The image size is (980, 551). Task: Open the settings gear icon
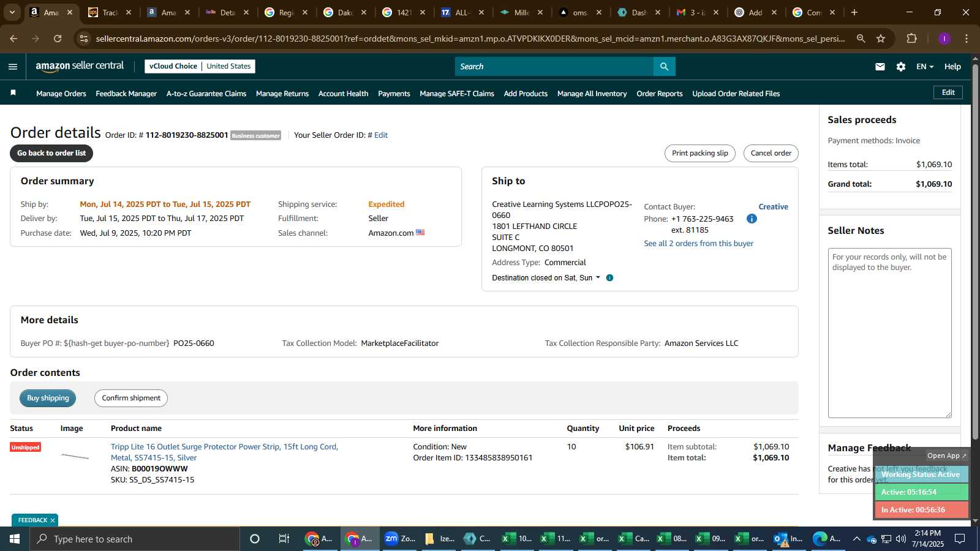[x=901, y=67]
